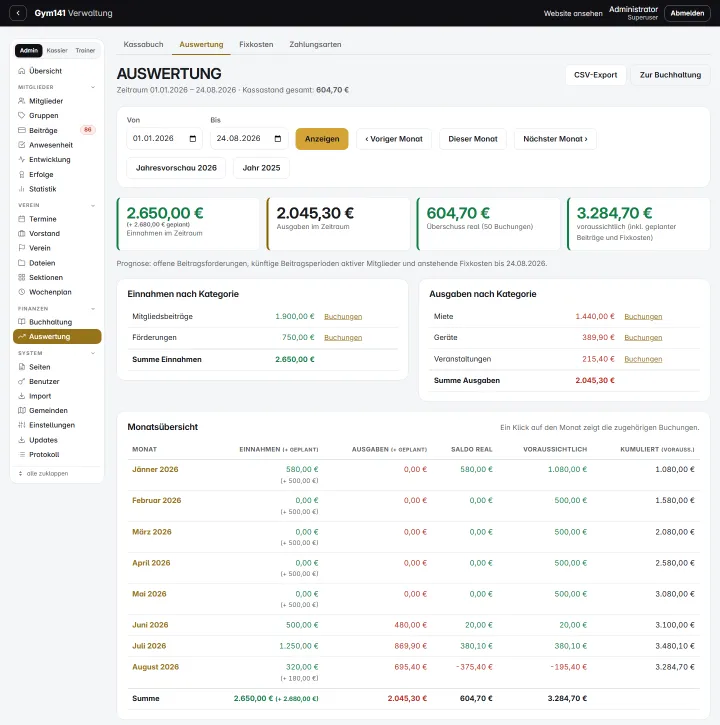The height and width of the screenshot is (725, 720).
Task: Click the Mitglieder people icon
Action: [x=21, y=101]
